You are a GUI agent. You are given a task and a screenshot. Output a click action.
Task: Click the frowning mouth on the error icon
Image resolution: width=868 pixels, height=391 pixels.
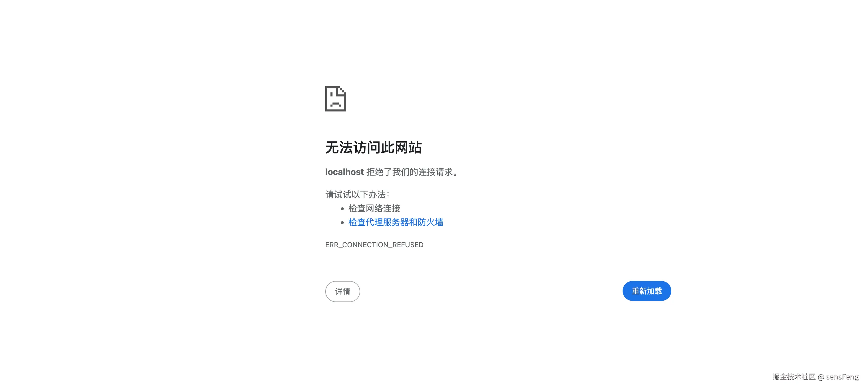tap(335, 104)
